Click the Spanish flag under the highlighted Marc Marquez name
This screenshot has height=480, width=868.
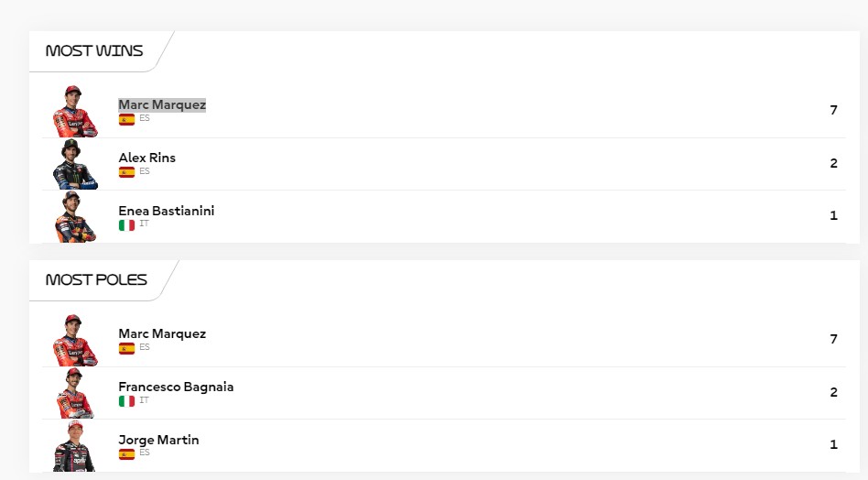tap(126, 119)
